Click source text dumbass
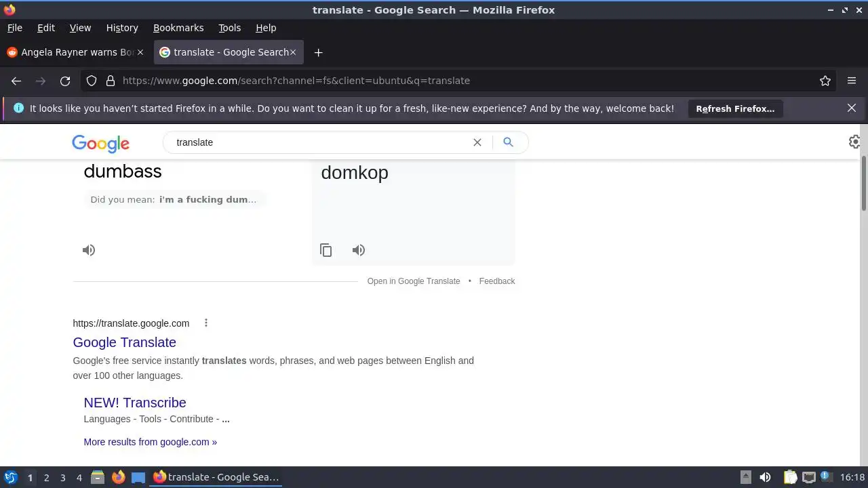Screen dimensions: 868x488 (123, 171)
